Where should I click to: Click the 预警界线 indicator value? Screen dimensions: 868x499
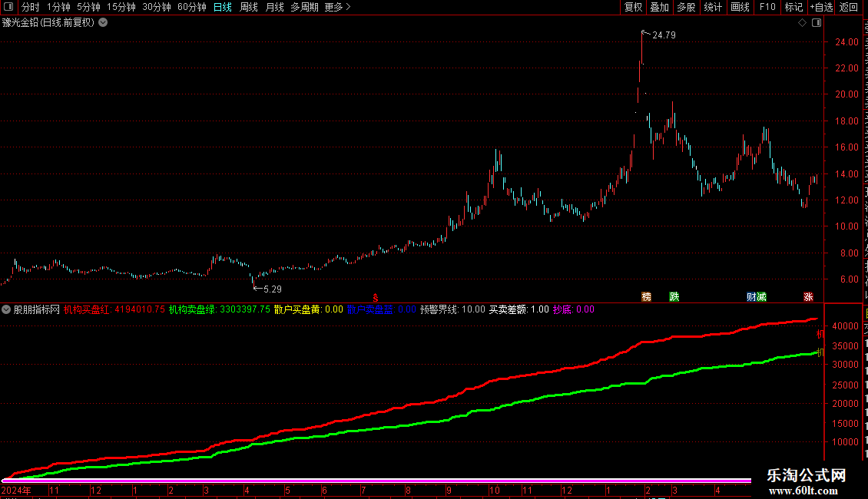(452, 310)
